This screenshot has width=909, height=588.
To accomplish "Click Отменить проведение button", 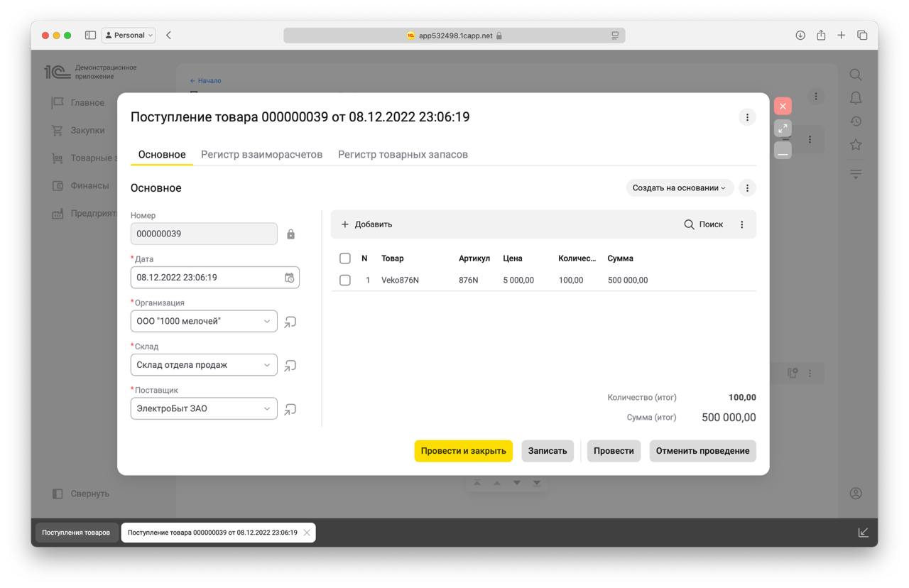I will point(702,451).
